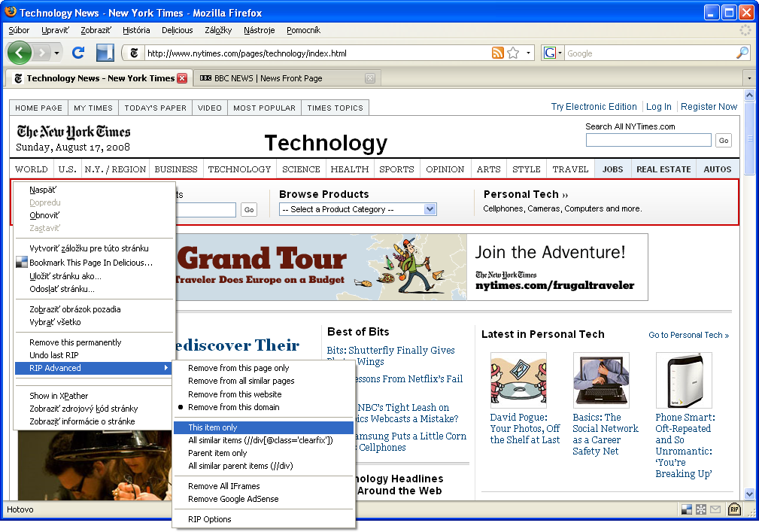759x532 pixels.
Task: Open Try Electronic Edition link
Action: pos(594,107)
